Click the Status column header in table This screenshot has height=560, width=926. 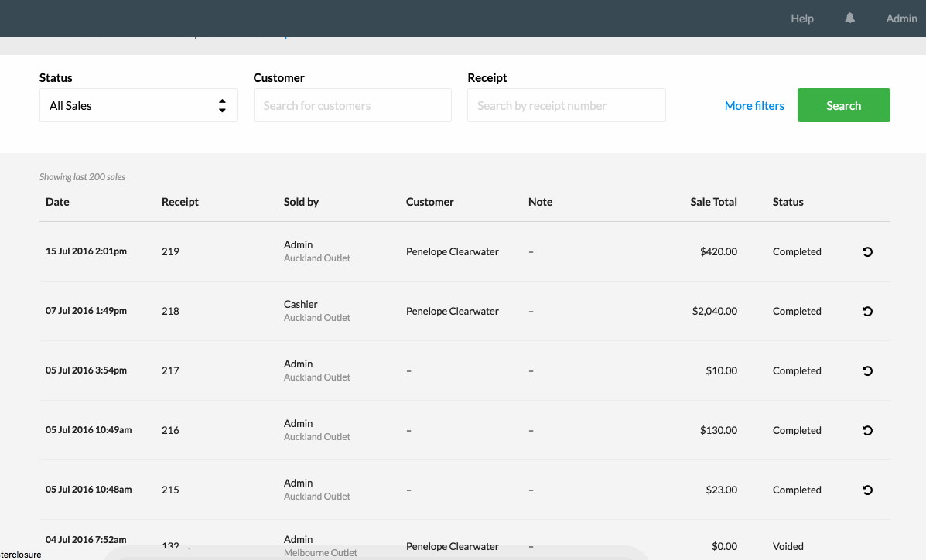(x=788, y=202)
